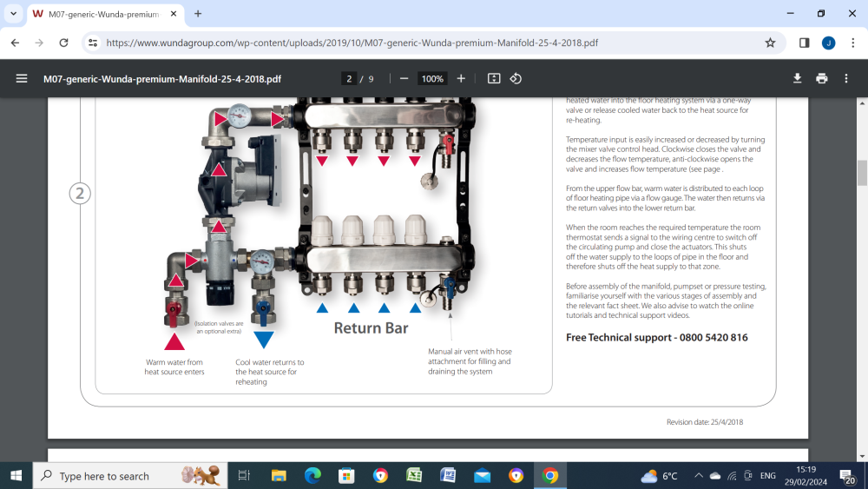The width and height of the screenshot is (868, 489).
Task: Switch to Chrome on the taskbar
Action: [x=549, y=476]
